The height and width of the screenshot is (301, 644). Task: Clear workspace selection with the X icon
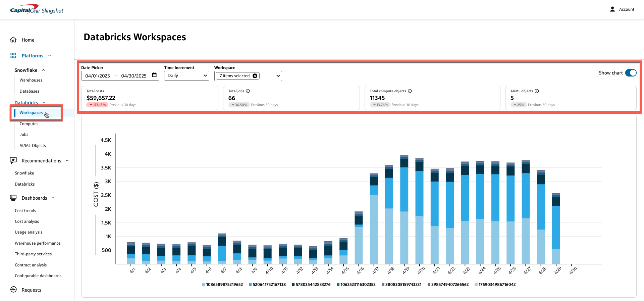tap(255, 76)
